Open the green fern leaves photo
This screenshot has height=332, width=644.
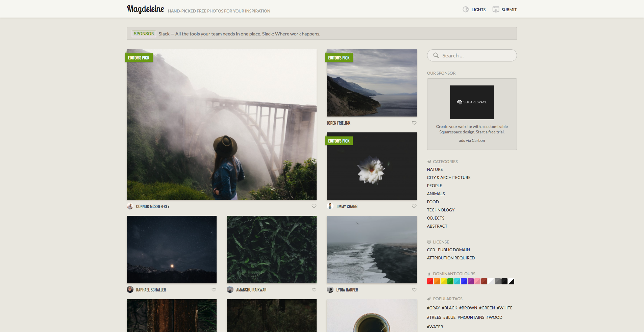[272, 250]
